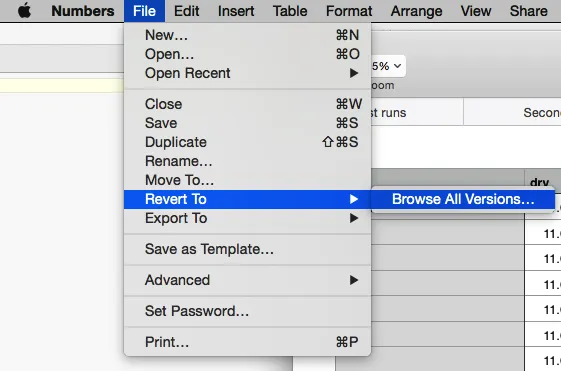The width and height of the screenshot is (561, 371).
Task: Choose Save as Template…
Action: [x=247, y=249]
